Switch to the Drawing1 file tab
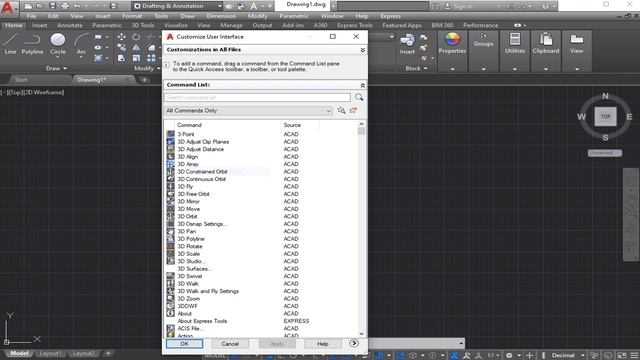Image resolution: width=640 pixels, height=360 pixels. click(x=92, y=80)
